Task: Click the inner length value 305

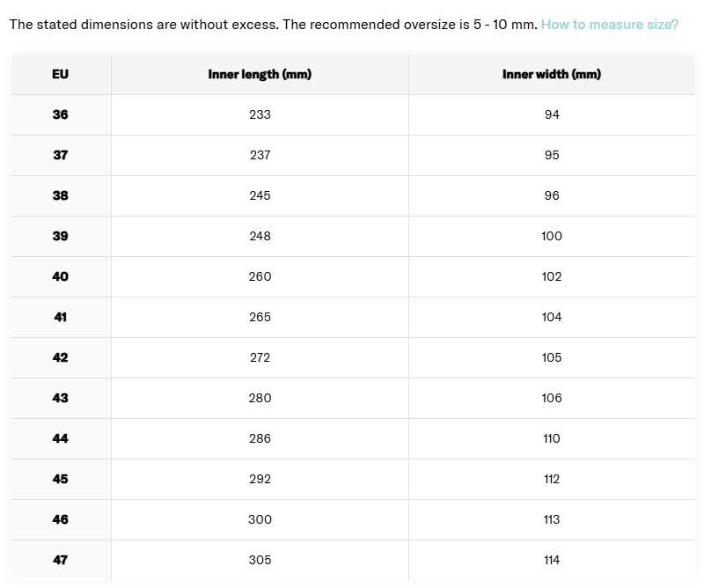Action: point(260,560)
